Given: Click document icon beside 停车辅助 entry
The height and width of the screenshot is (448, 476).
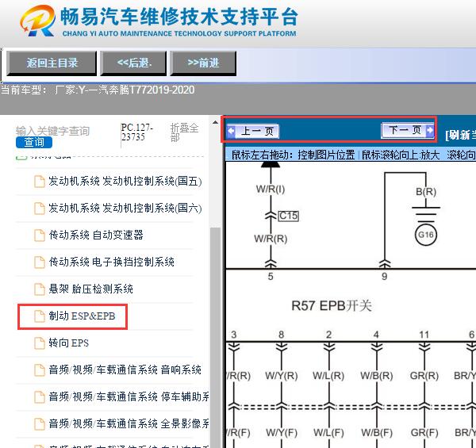Looking at the screenshot, I should [x=40, y=397].
